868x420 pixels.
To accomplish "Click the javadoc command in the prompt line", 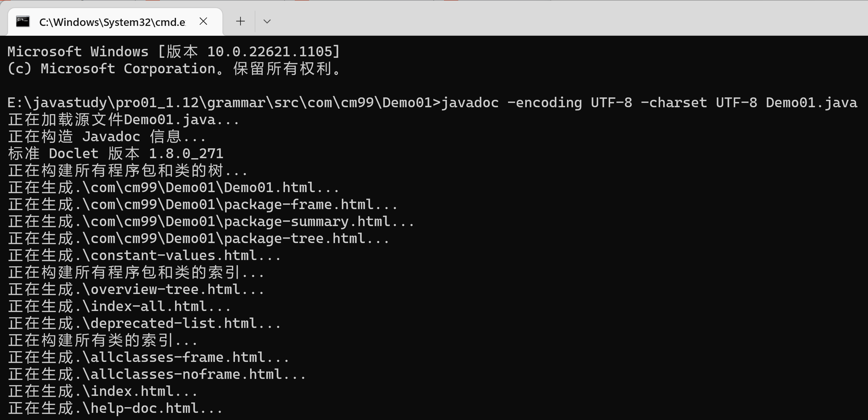I will tap(649, 102).
